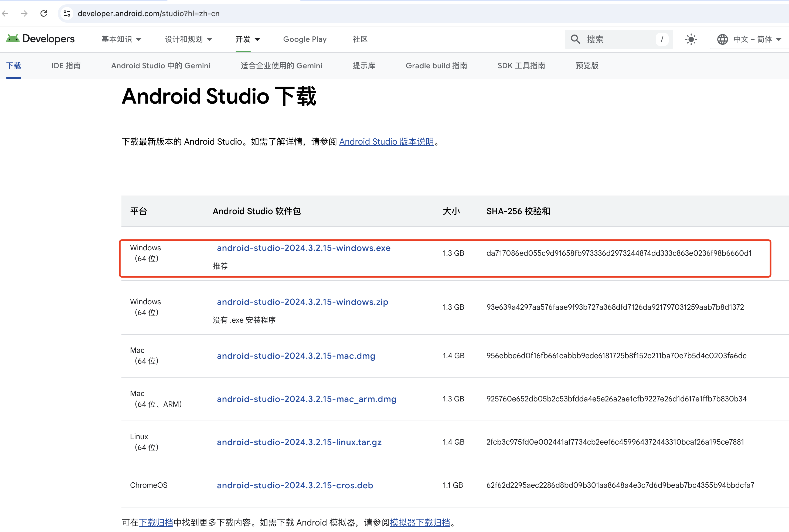Toggle the light/dark theme sun icon
This screenshot has width=789, height=532.
691,39
